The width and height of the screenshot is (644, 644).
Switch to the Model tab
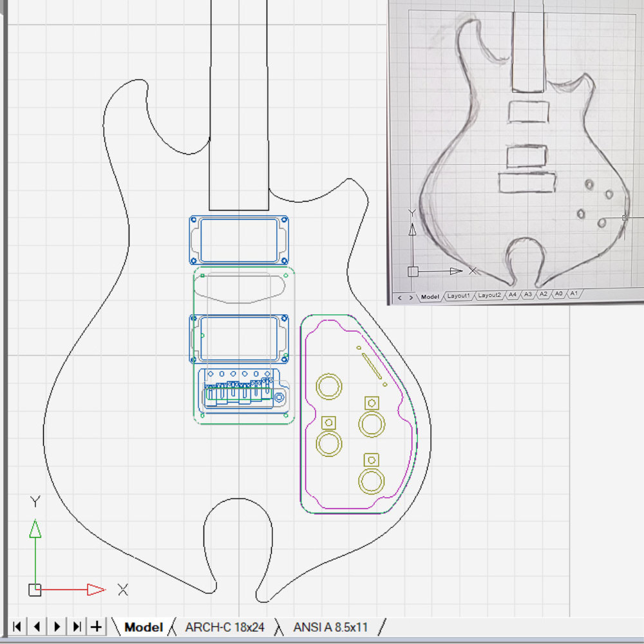(143, 627)
